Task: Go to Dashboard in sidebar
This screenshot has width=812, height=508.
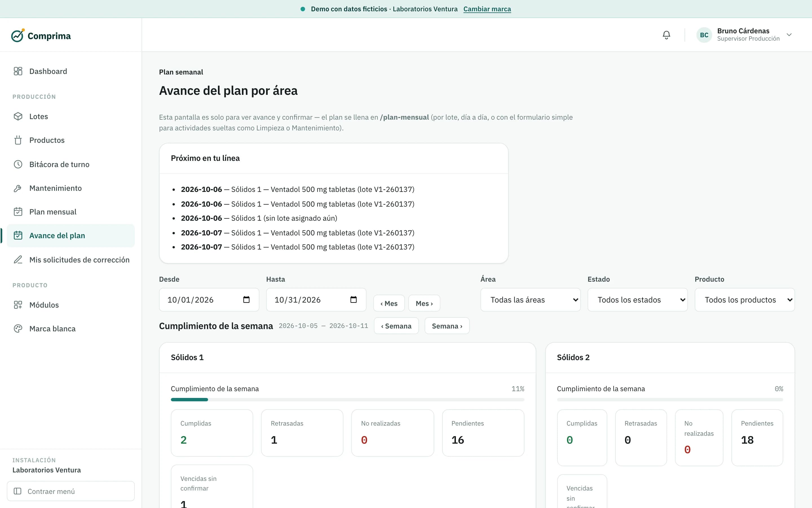Action: click(x=71, y=71)
